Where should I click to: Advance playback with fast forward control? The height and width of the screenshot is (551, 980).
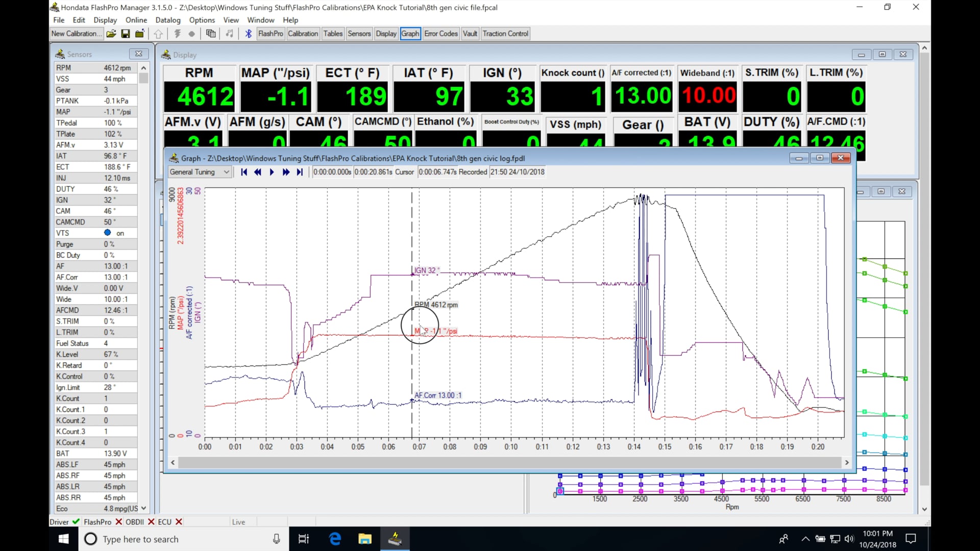click(x=286, y=172)
